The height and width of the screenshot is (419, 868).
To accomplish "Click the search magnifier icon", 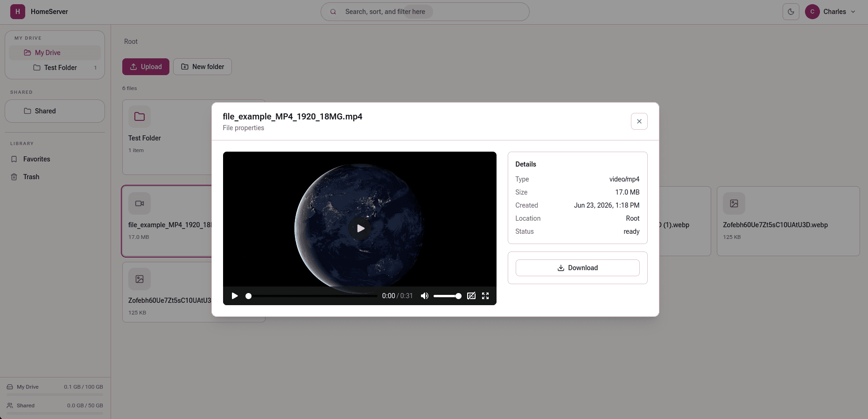I will (x=333, y=12).
